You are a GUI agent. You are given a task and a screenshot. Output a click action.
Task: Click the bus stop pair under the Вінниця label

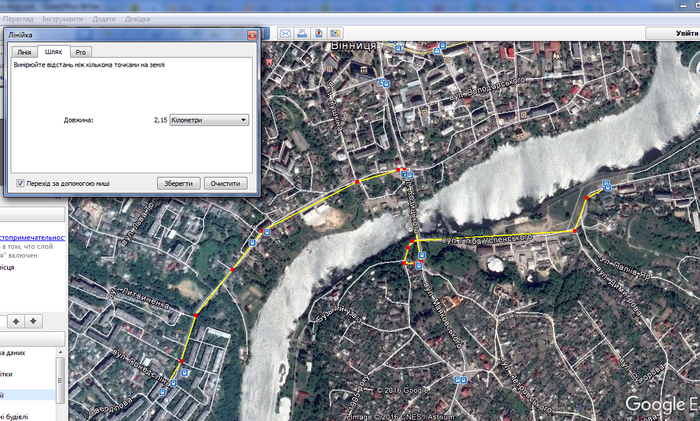[384, 83]
